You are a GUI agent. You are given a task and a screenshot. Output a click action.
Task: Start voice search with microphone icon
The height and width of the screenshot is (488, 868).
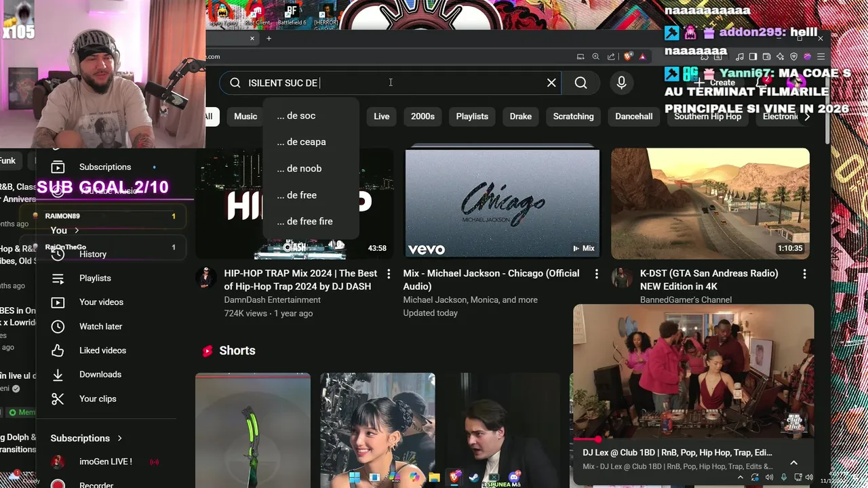[x=621, y=83]
